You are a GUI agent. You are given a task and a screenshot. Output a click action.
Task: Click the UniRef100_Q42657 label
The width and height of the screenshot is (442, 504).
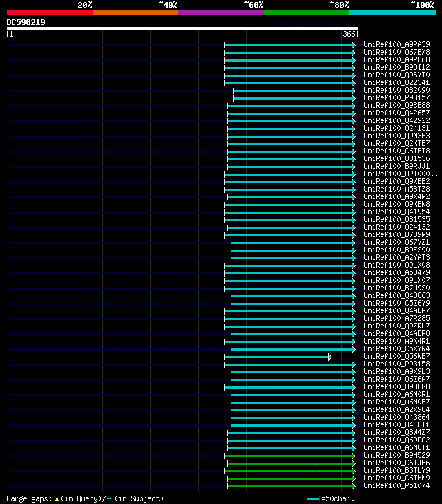[396, 113]
